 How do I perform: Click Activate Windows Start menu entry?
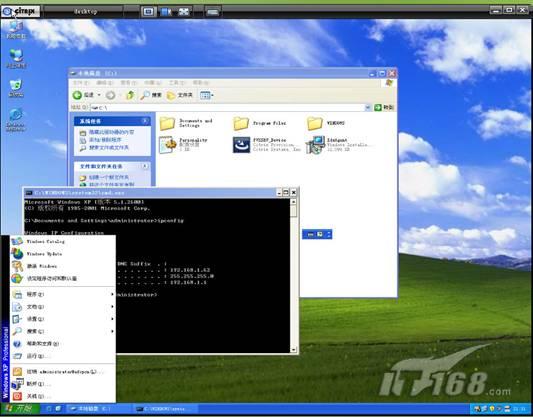pos(63,266)
